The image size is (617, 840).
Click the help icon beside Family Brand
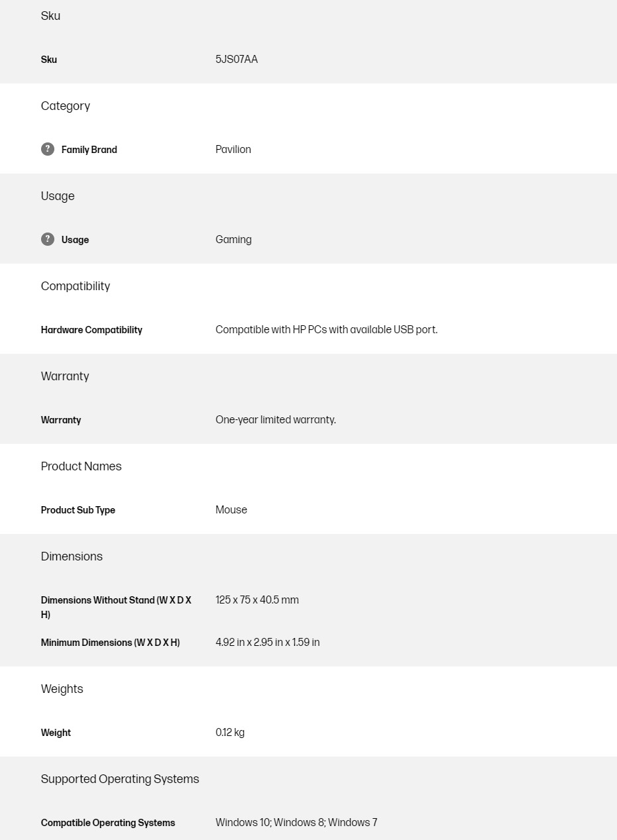tap(48, 149)
